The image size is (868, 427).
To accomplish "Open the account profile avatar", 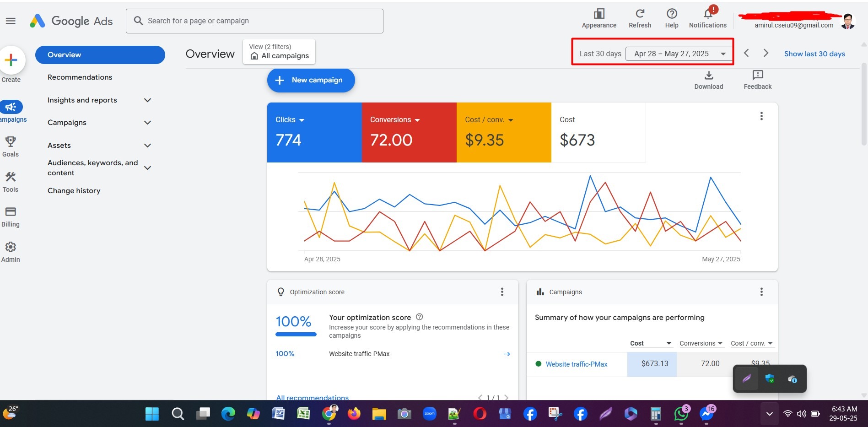I will point(848,21).
